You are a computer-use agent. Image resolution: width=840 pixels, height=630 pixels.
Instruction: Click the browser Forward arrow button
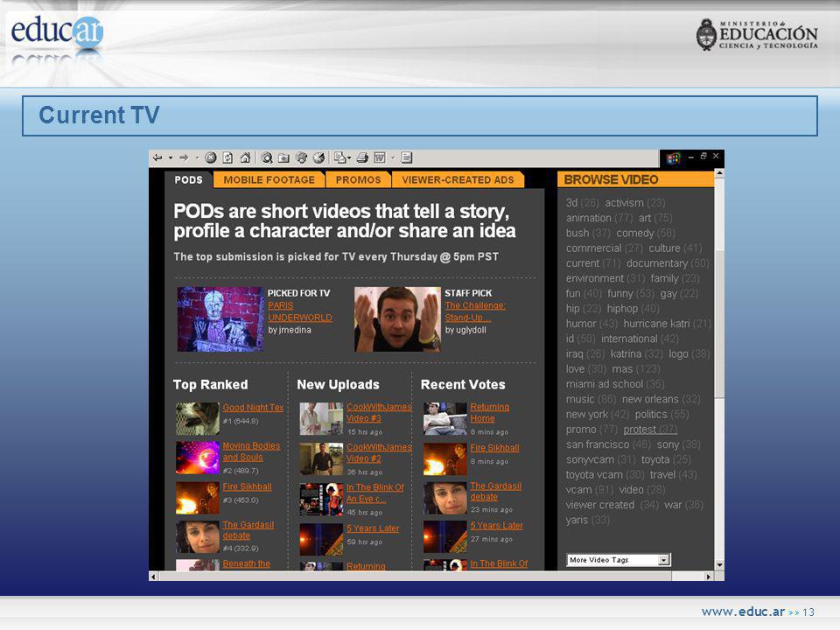pos(184,157)
